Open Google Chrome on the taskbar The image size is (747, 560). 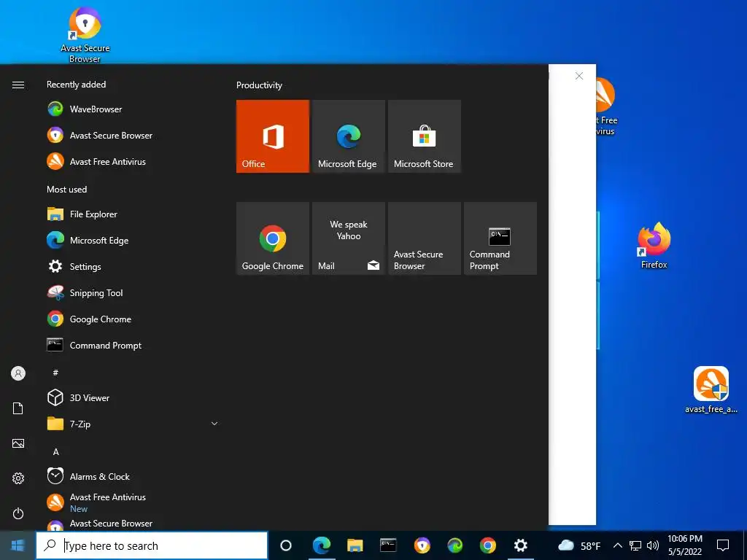(488, 545)
